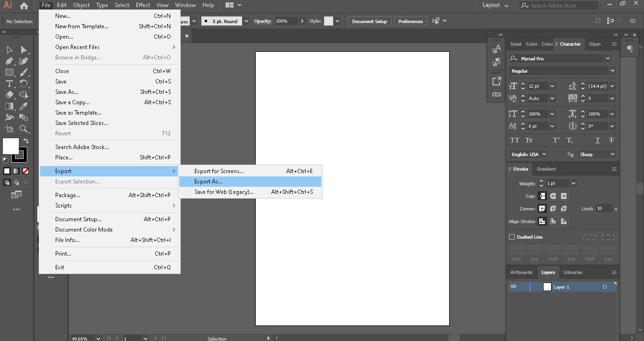Switch to the Gradient panel tab
The height and width of the screenshot is (341, 644).
pos(546,169)
